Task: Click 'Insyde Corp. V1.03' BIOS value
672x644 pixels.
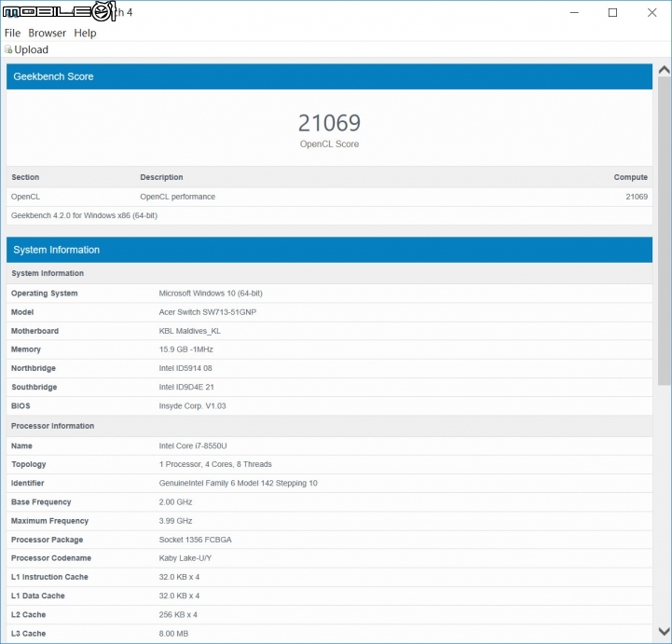Action: click(192, 406)
